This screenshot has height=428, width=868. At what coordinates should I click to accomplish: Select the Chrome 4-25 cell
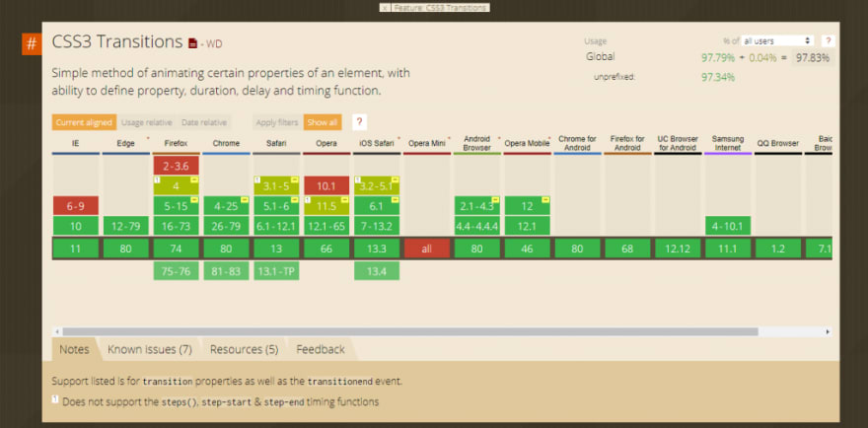pos(226,205)
